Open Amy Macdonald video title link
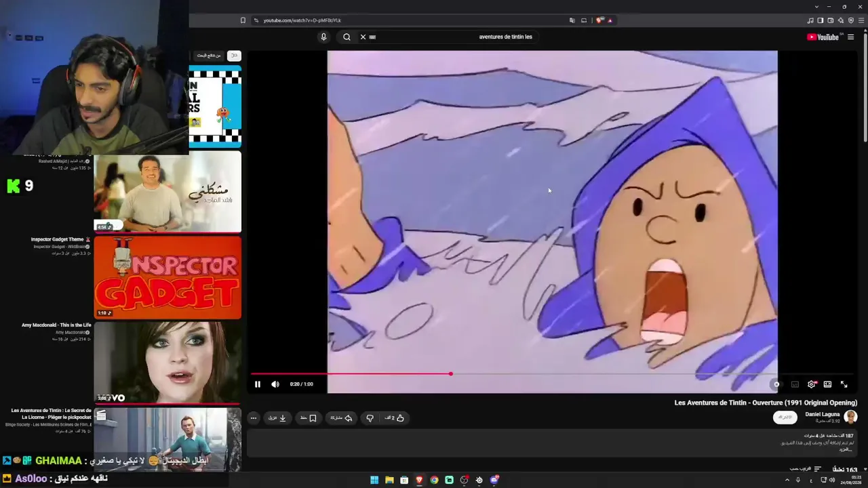Image resolution: width=868 pixels, height=488 pixels. (56, 325)
